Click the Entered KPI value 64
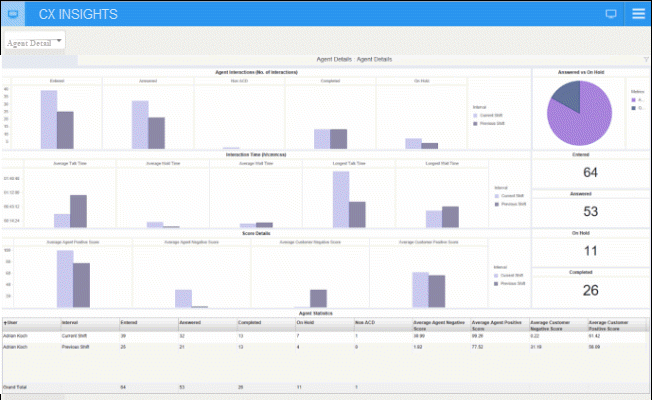 (x=589, y=173)
